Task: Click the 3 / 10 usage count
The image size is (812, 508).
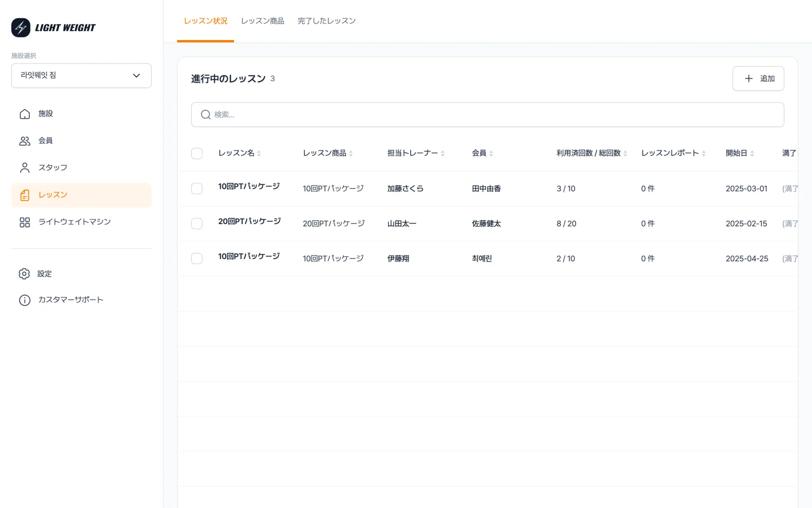Action: (566, 188)
